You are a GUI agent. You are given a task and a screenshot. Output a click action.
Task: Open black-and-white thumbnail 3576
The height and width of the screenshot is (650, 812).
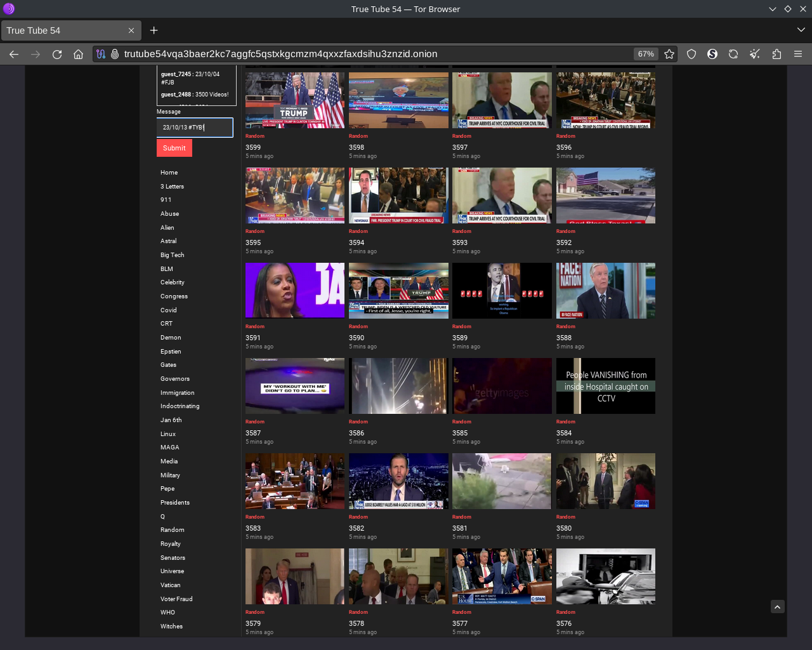(606, 576)
